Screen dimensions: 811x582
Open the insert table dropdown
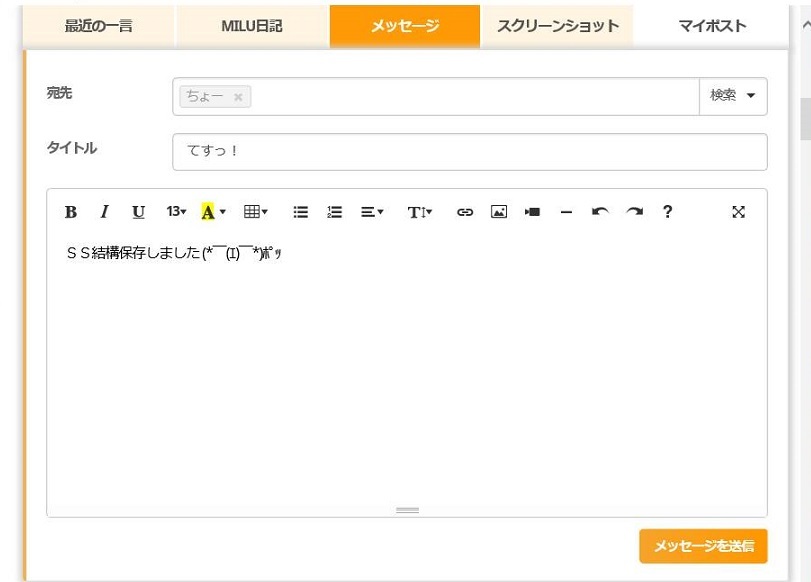coord(255,212)
